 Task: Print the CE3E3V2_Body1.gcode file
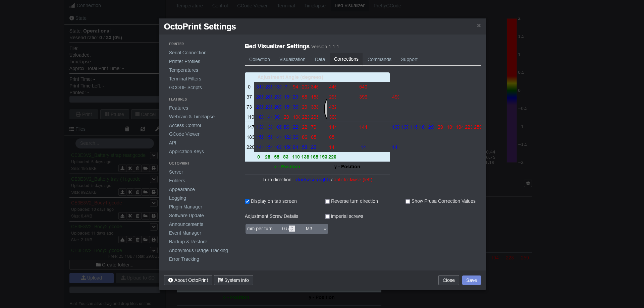coord(154,216)
